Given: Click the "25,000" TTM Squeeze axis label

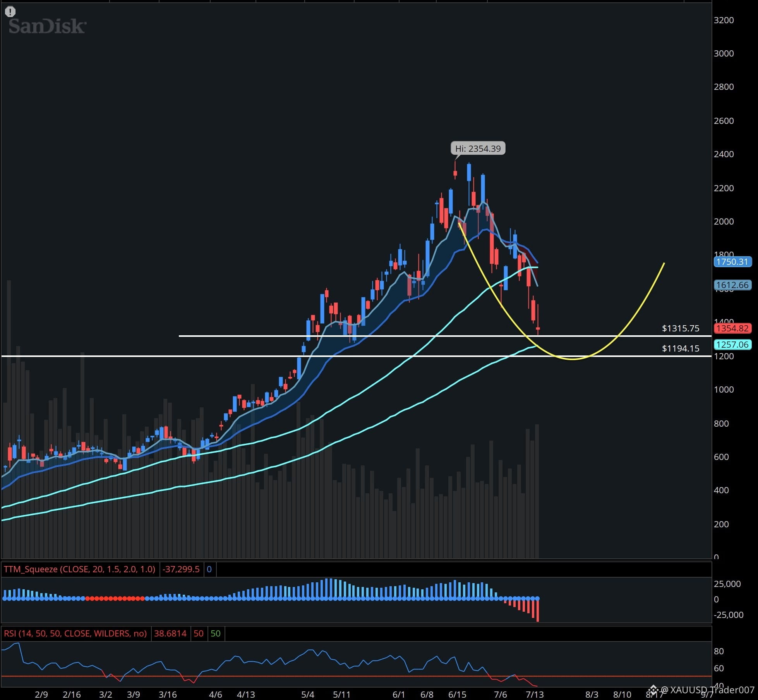Looking at the screenshot, I should [727, 584].
